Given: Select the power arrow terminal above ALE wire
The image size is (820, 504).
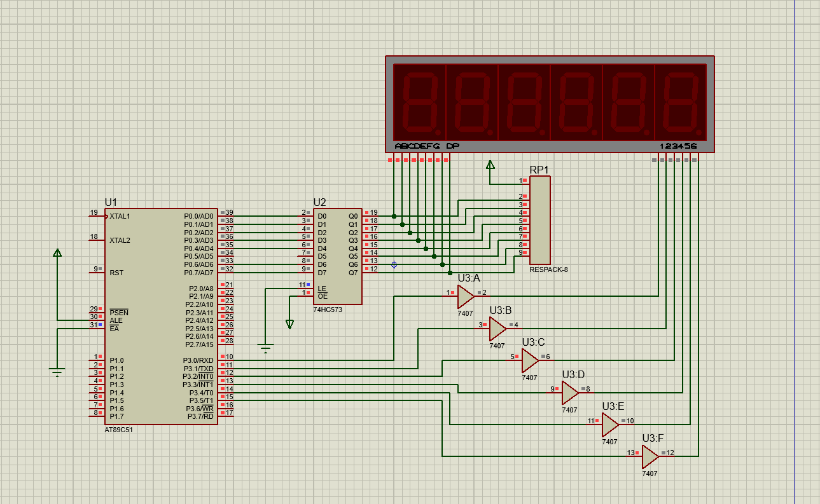Looking at the screenshot, I should (57, 254).
